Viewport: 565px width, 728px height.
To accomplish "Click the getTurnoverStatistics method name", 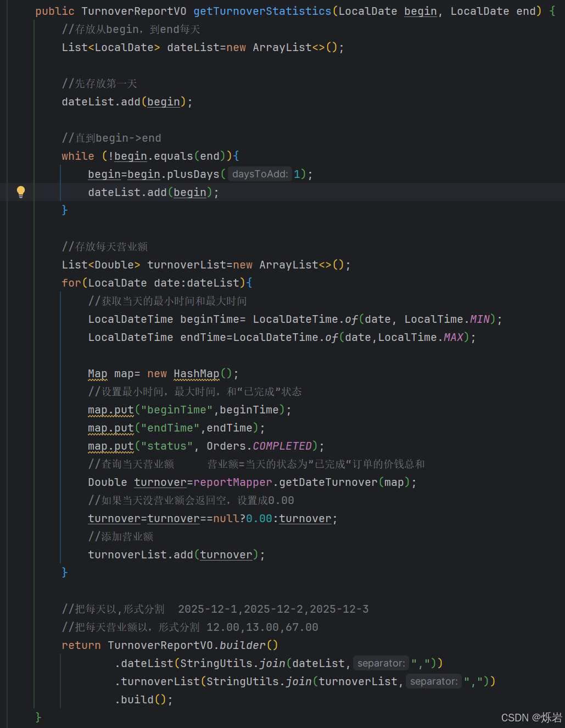I will (x=262, y=11).
